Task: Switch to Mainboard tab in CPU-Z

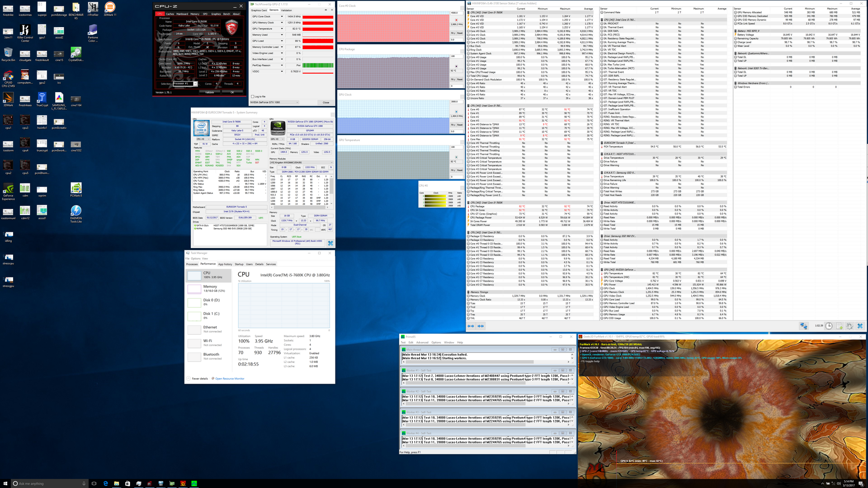Action: [x=182, y=14]
